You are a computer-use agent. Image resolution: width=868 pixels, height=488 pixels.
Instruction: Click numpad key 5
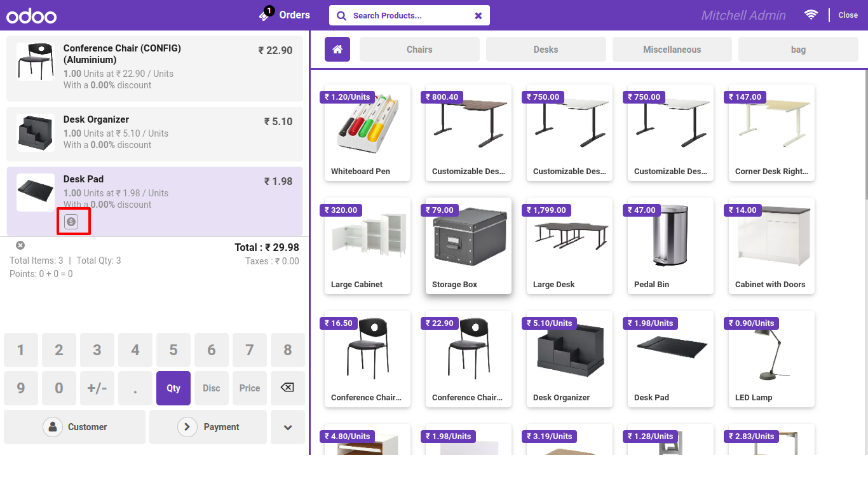tap(173, 349)
